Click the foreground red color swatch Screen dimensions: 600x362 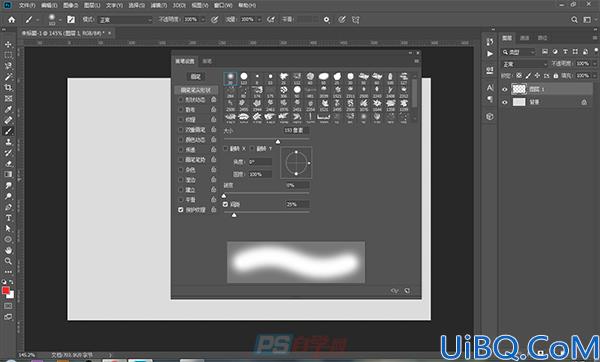[5, 290]
